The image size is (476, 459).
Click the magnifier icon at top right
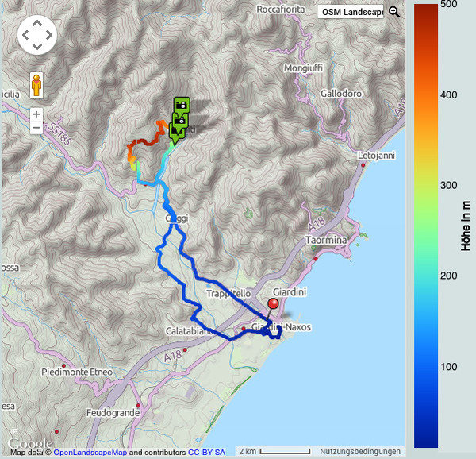click(x=393, y=12)
